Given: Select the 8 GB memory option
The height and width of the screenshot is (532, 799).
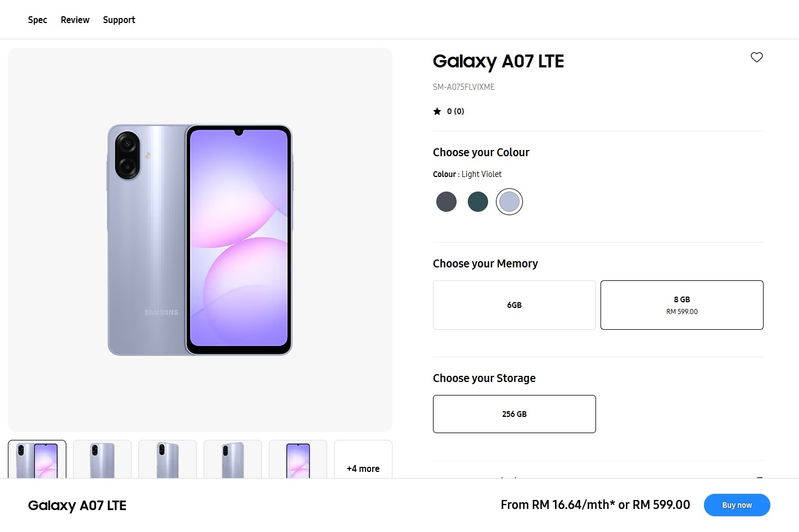Looking at the screenshot, I should pyautogui.click(x=681, y=305).
